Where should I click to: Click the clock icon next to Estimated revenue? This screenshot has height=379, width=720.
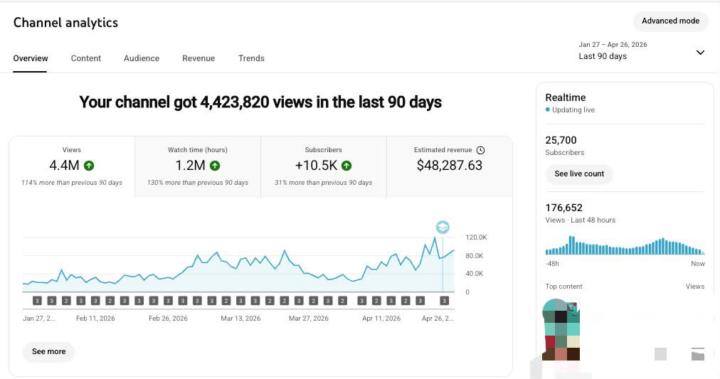pyautogui.click(x=480, y=150)
